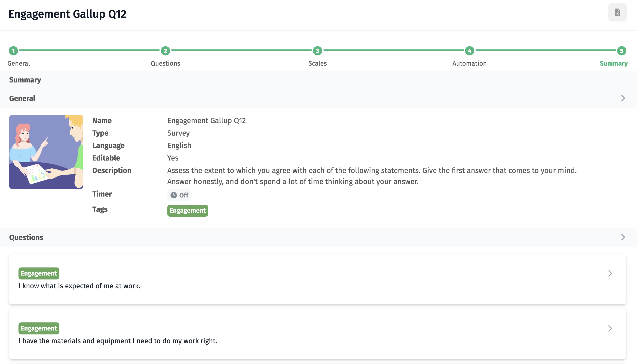Click the General section header label
The height and width of the screenshot is (364, 637).
[x=22, y=98]
